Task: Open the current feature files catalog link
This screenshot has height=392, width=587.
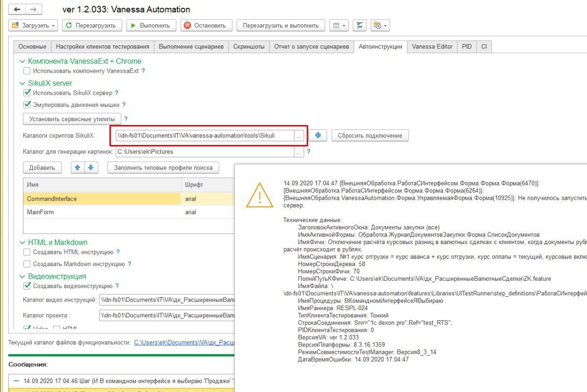Action: coord(184,343)
